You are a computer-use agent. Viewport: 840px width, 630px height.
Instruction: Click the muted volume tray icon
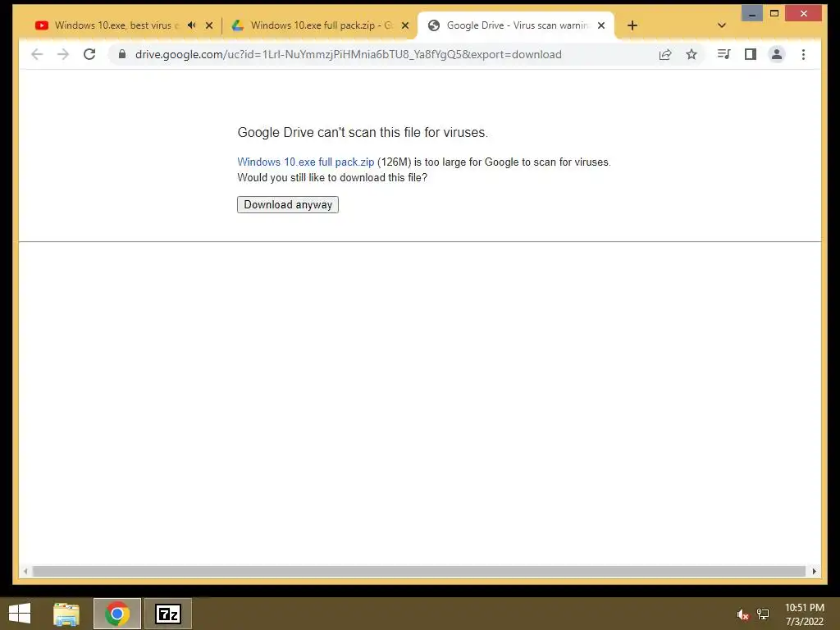[x=742, y=614]
